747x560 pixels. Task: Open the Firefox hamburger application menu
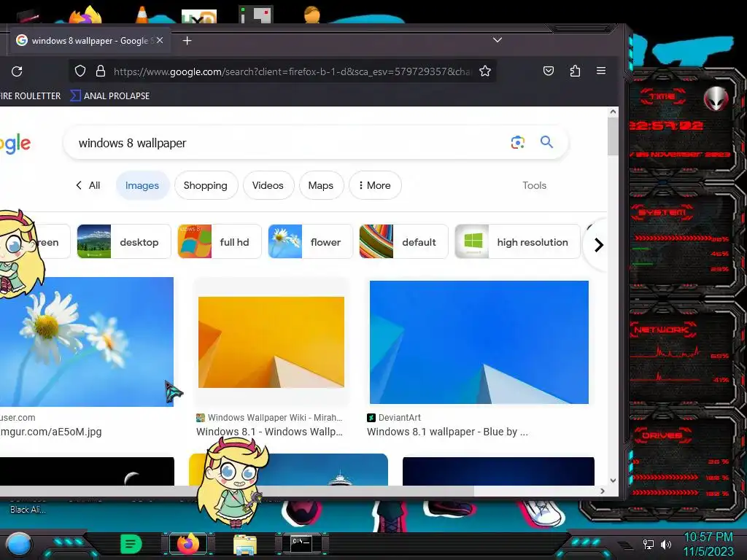(601, 71)
